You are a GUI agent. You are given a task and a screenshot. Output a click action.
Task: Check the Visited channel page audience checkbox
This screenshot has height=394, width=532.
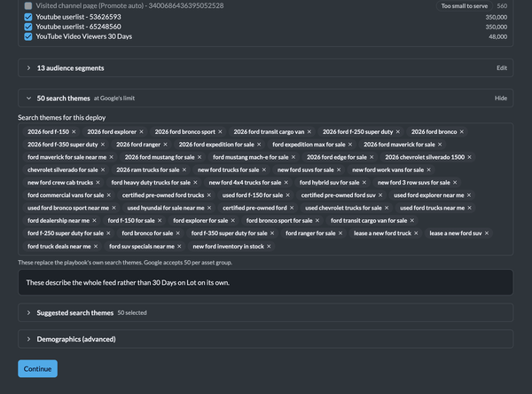coord(28,6)
